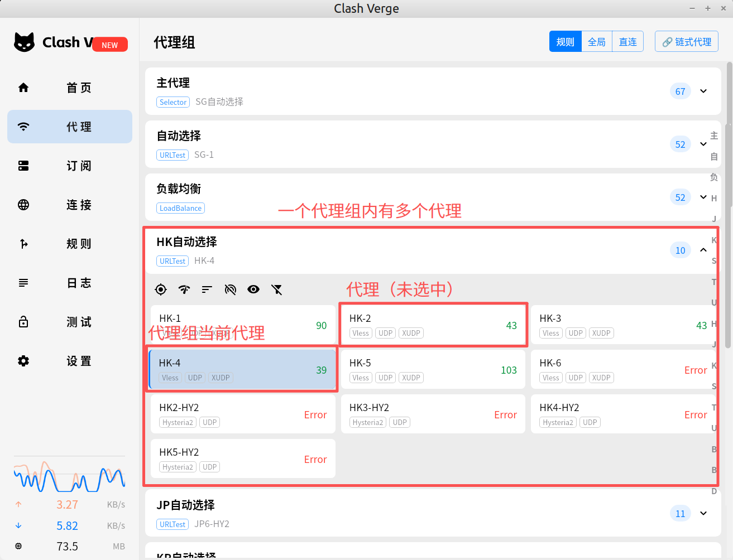This screenshot has height=560, width=733.
Task: Select the HK4-HY2 proxy card
Action: pos(623,414)
